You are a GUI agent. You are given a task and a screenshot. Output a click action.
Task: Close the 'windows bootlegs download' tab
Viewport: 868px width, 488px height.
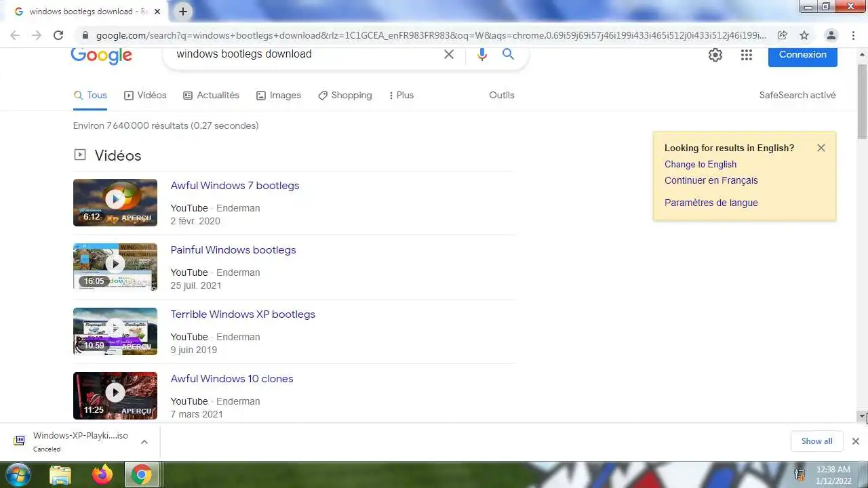157,12
